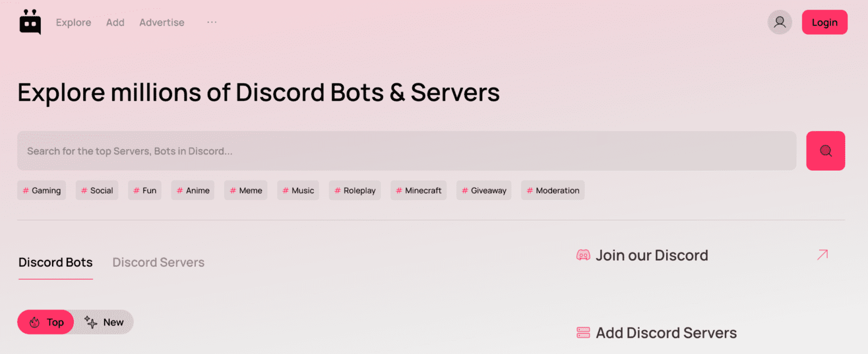Click the robot logo icon
The image size is (868, 354).
coord(30,22)
